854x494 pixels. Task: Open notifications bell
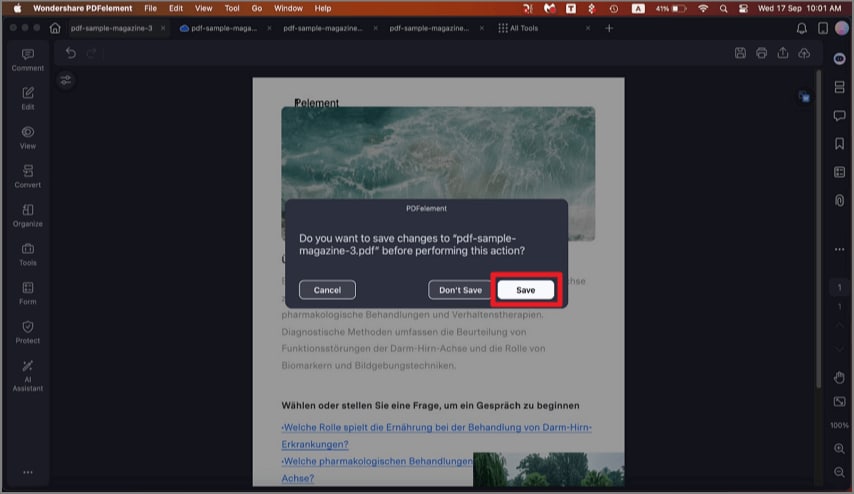[x=801, y=28]
